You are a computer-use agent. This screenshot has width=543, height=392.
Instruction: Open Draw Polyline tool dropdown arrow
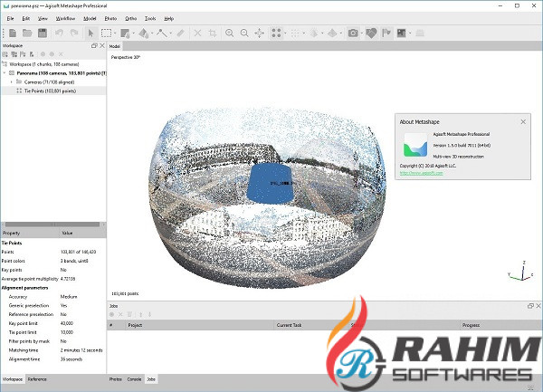(171, 33)
